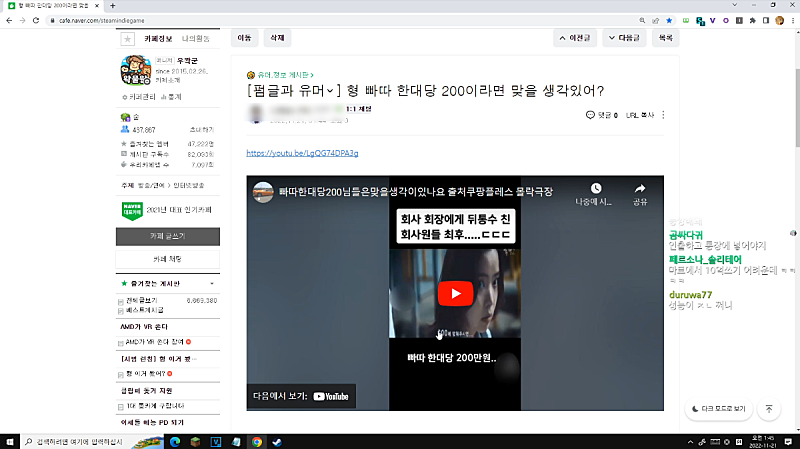Click the video Share arrow icon
This screenshot has height=449, width=800.
pyautogui.click(x=639, y=188)
